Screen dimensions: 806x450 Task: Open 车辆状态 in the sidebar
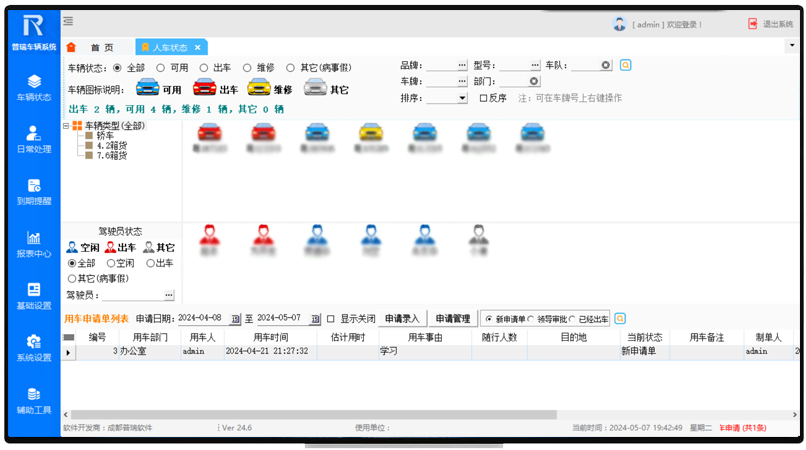34,88
